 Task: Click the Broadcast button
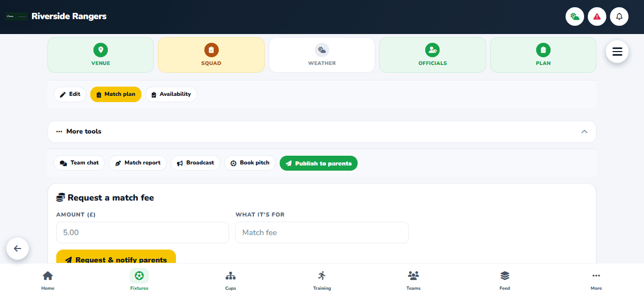click(196, 163)
